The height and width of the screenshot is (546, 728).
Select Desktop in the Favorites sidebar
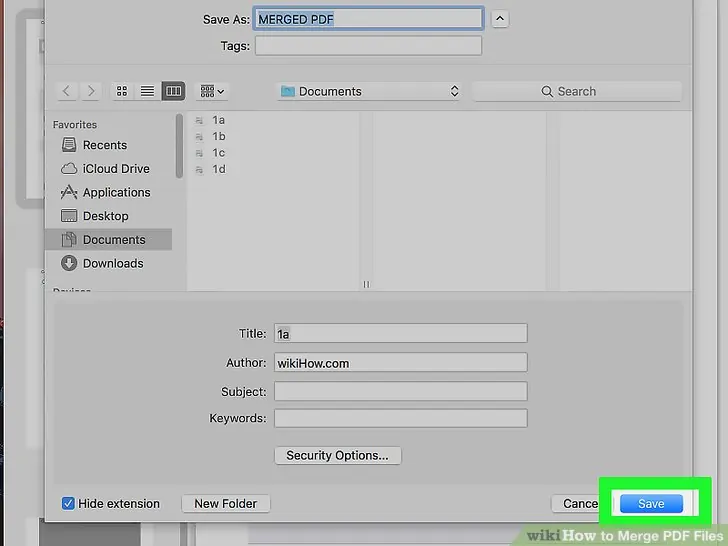[105, 216]
